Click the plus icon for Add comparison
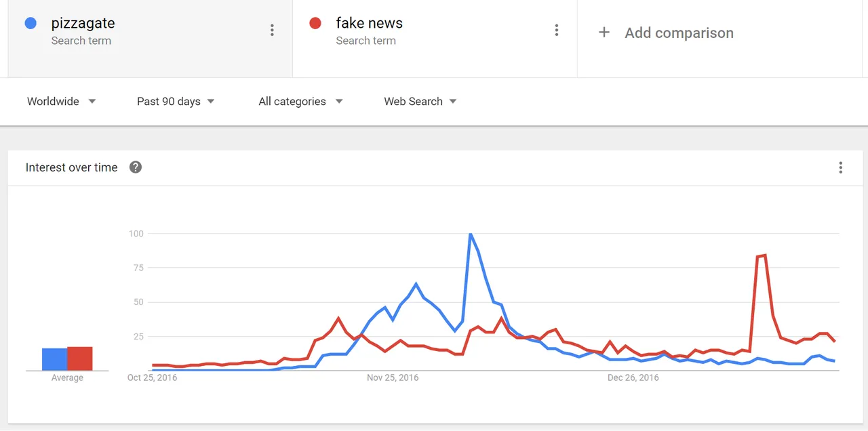Screen dimensions: 868x431 click(604, 33)
